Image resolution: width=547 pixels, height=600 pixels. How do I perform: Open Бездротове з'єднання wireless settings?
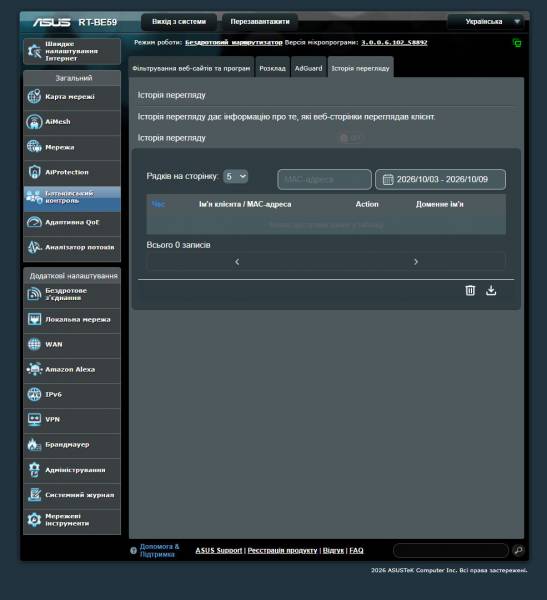[72, 295]
